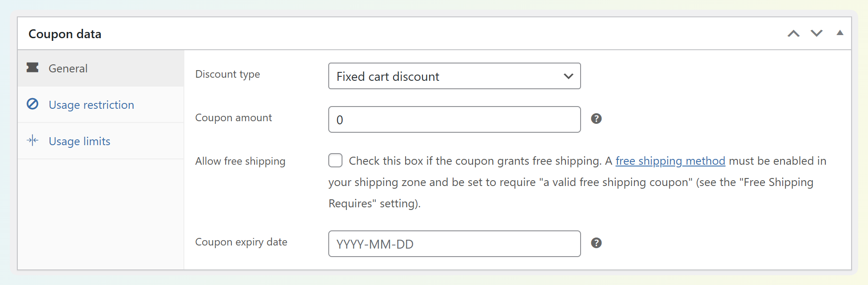Click the chevron arrow of Fixed cart discount
This screenshot has height=285, width=868.
(568, 76)
